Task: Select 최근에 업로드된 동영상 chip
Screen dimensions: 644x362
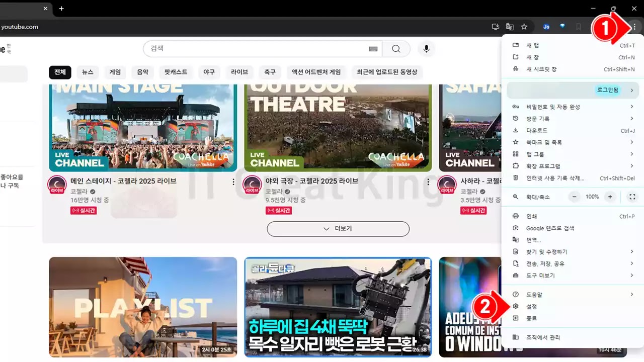Action: click(387, 72)
